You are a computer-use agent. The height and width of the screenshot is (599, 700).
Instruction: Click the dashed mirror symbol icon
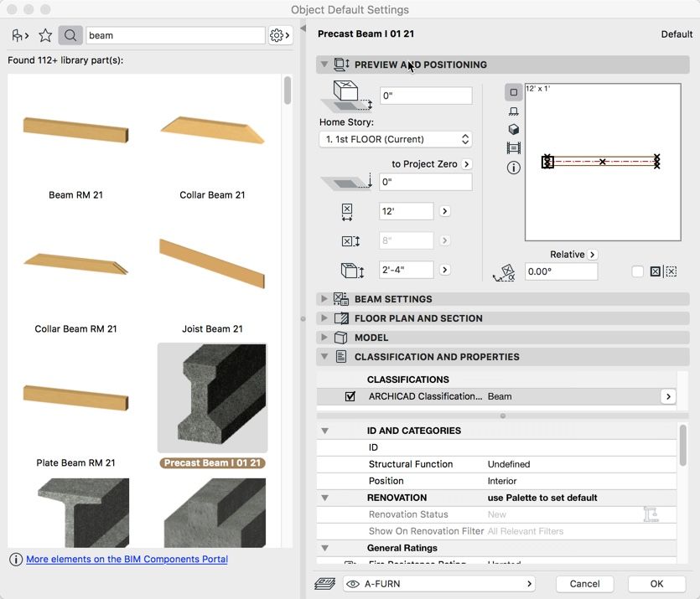(671, 271)
